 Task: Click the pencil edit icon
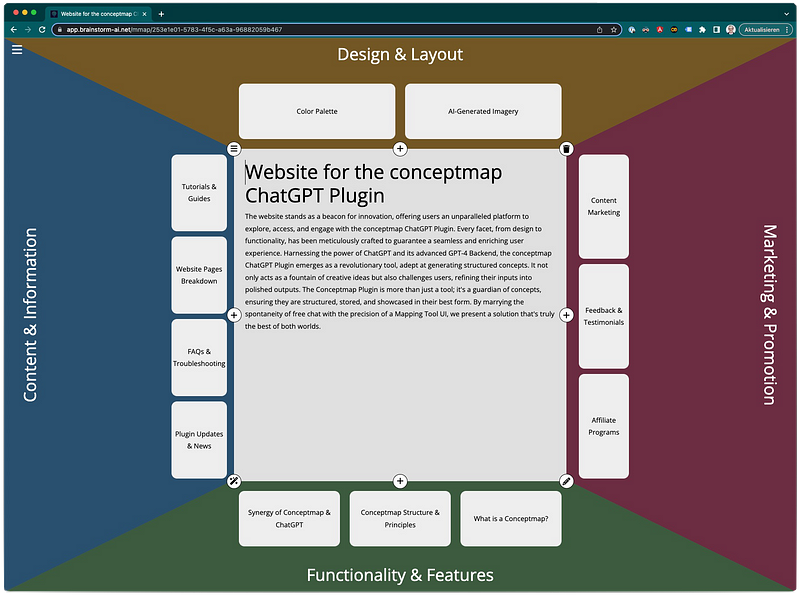[566, 481]
